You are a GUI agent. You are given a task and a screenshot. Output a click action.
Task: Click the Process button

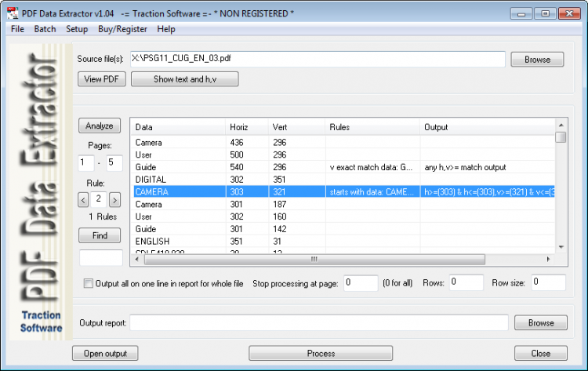[x=321, y=354]
